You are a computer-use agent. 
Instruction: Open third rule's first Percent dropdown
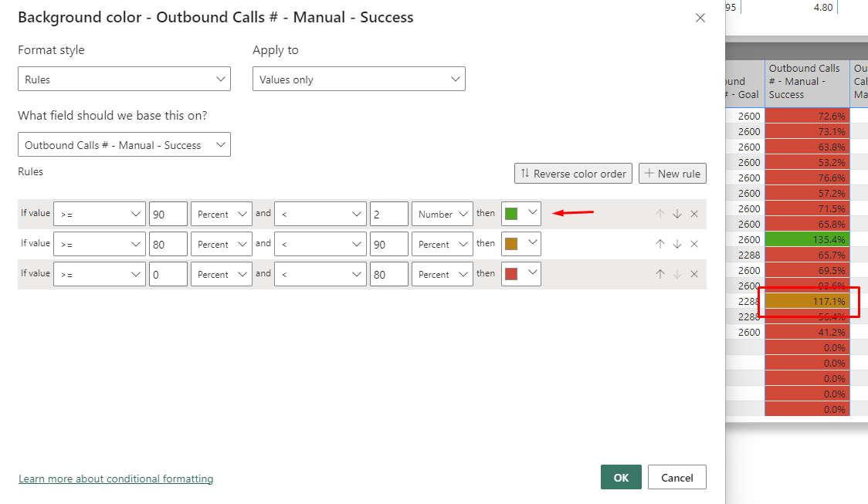pos(222,274)
